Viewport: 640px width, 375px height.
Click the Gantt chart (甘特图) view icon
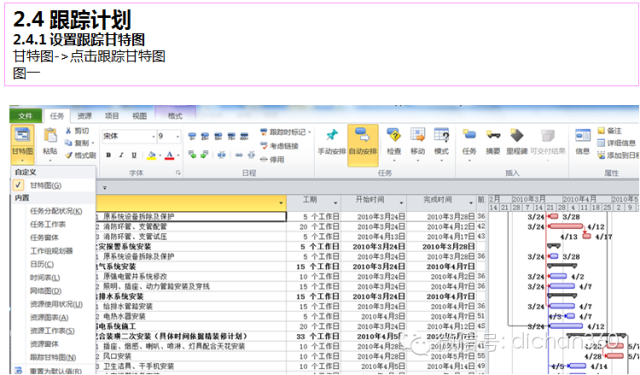22,136
